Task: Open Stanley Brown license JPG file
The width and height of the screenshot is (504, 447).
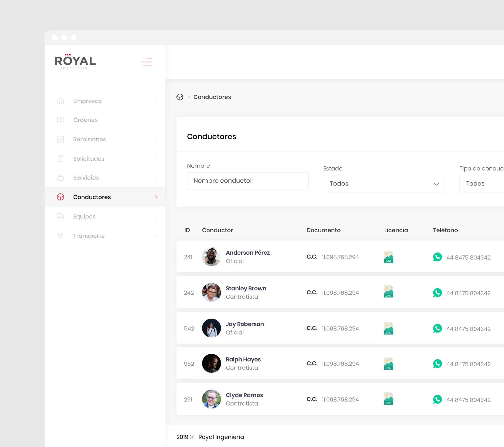Action: coord(388,292)
